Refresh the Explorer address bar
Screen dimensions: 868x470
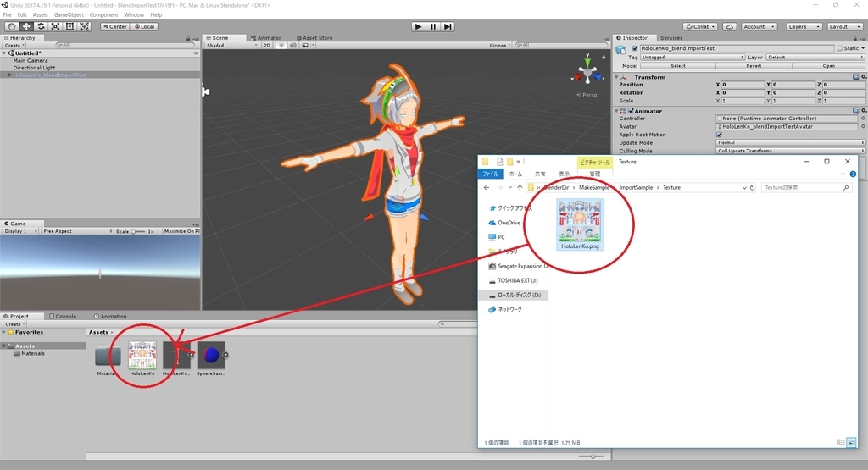pos(753,188)
